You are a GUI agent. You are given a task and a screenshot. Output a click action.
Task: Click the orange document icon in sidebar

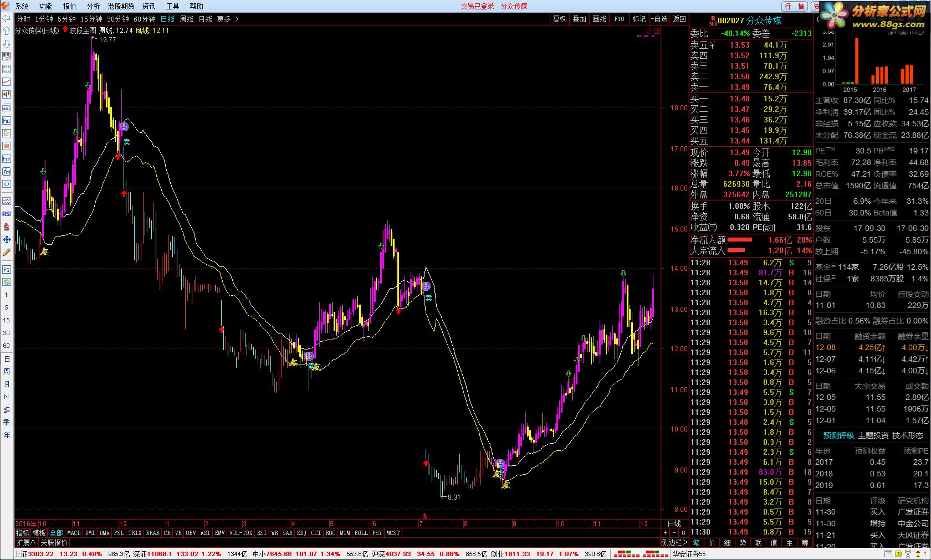coord(7,146)
